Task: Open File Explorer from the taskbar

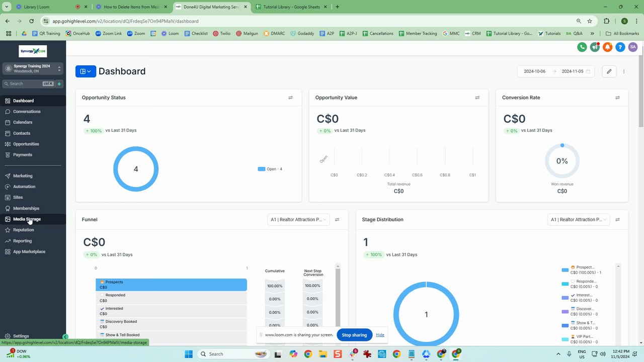Action: (x=322, y=354)
